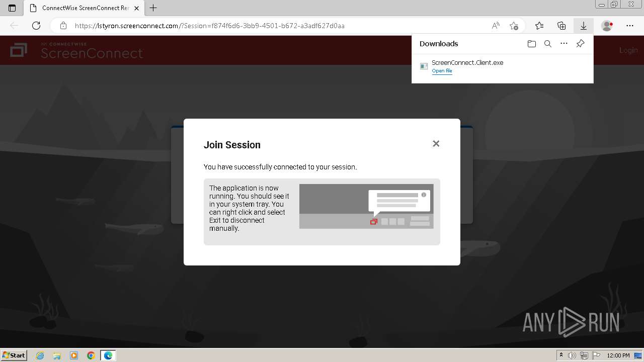
Task: Open network tray icon
Action: [x=584, y=355]
